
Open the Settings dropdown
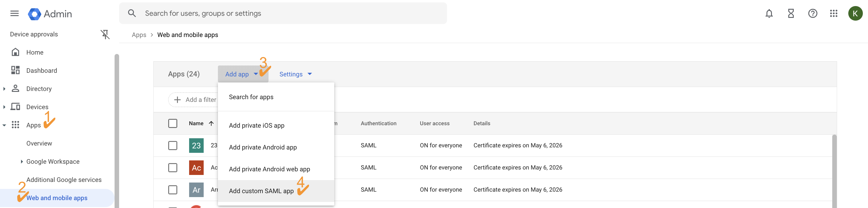[x=295, y=74]
